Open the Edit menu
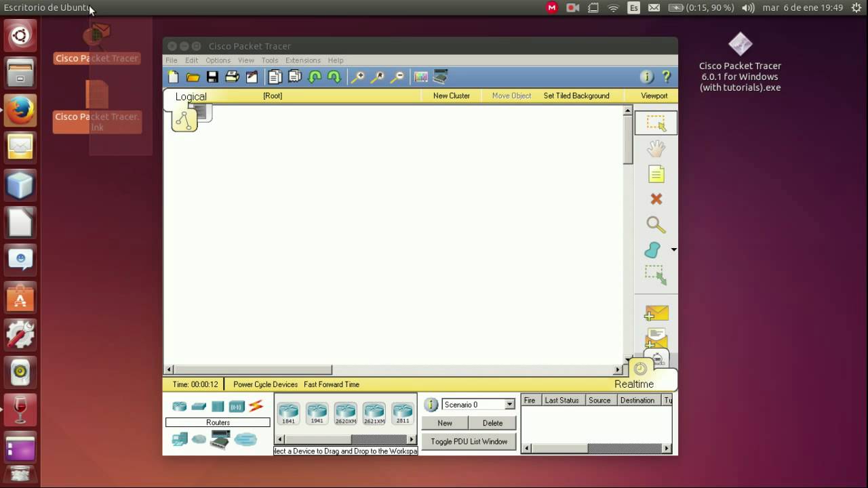This screenshot has width=868, height=488. click(x=192, y=60)
